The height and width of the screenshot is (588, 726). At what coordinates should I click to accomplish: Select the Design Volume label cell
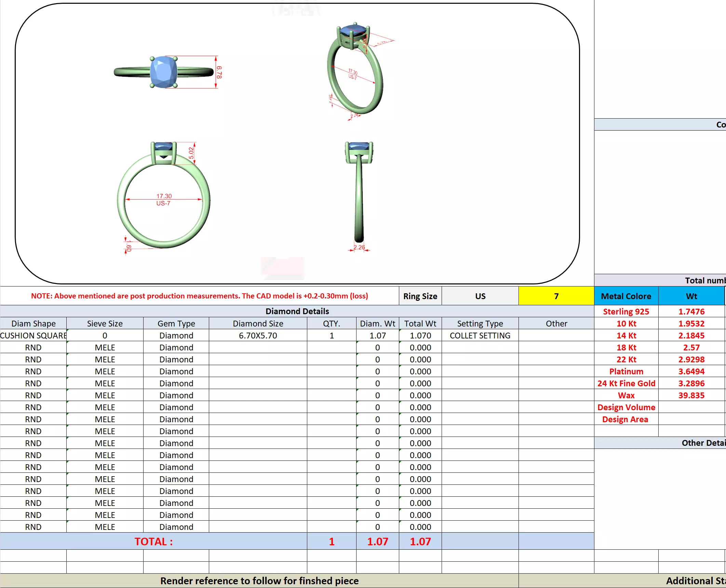point(626,407)
